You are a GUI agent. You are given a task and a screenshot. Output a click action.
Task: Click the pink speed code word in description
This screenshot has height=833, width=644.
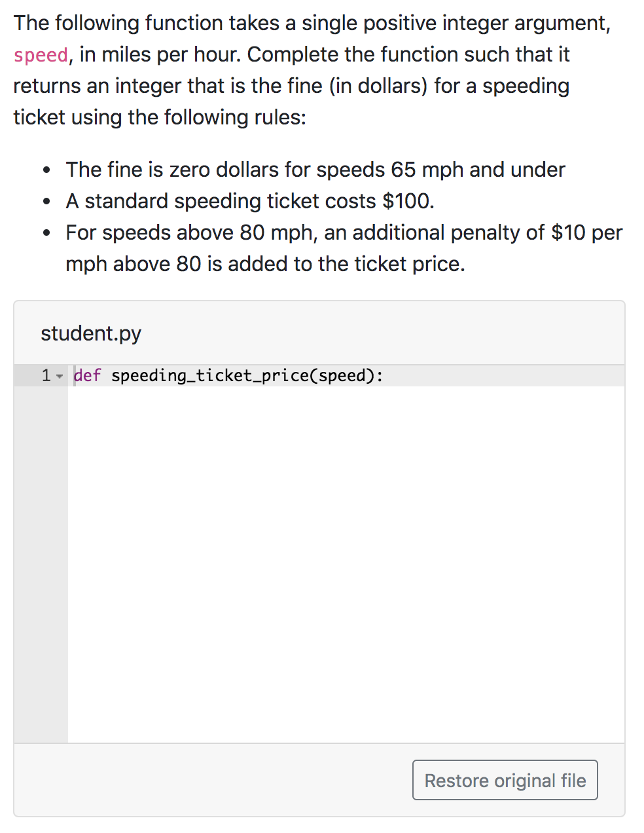tap(41, 55)
